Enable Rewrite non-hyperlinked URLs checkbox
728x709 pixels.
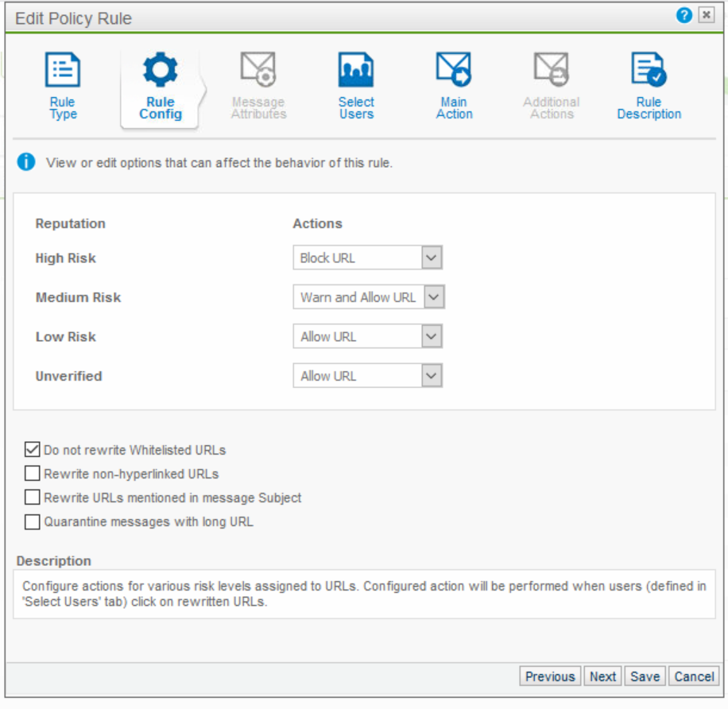tap(32, 474)
